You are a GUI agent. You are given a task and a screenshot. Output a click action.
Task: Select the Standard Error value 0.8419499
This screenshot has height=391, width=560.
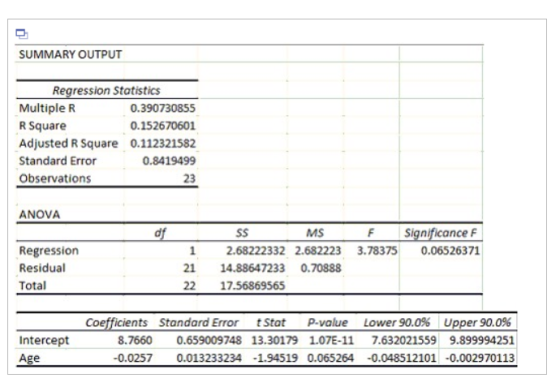pos(169,161)
